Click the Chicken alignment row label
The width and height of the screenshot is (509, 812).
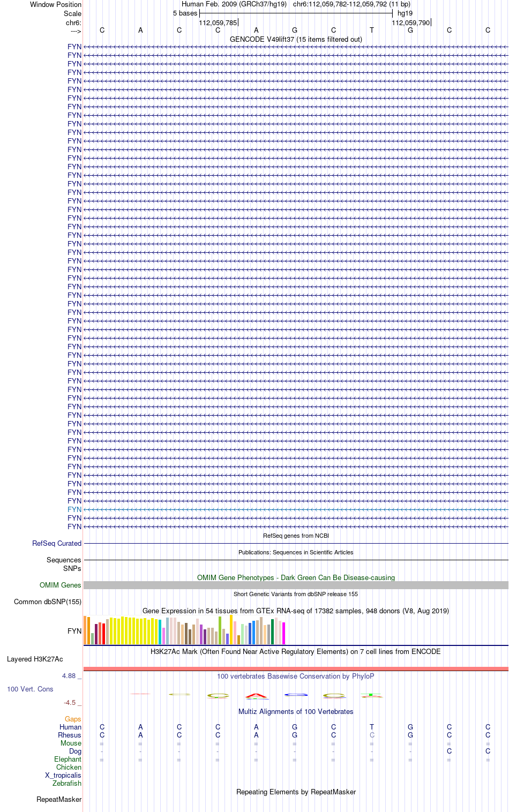(x=69, y=767)
